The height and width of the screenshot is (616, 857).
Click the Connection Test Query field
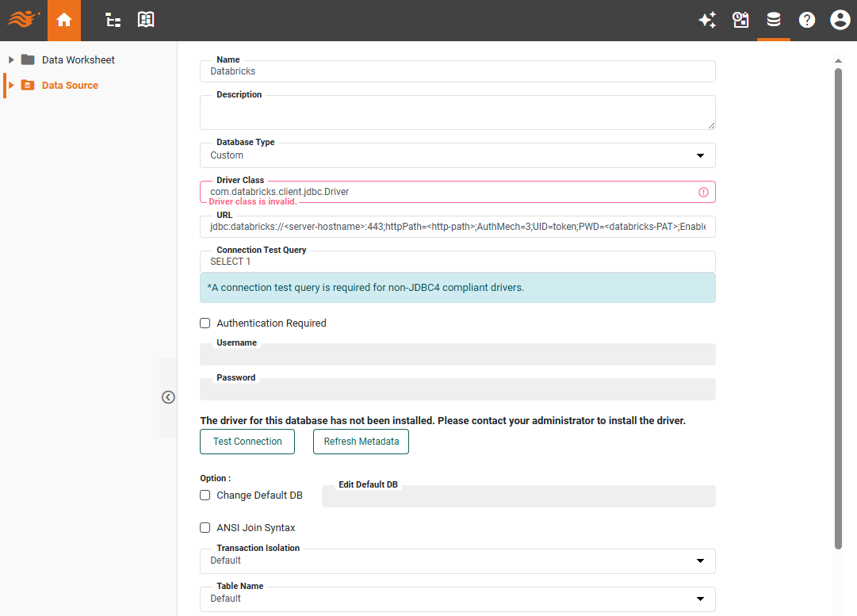point(457,262)
